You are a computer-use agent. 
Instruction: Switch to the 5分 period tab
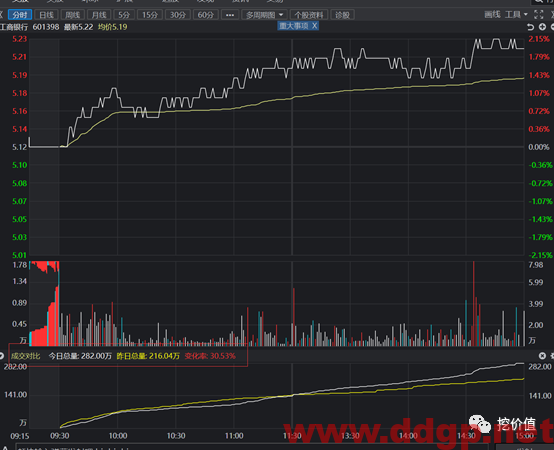(x=124, y=15)
